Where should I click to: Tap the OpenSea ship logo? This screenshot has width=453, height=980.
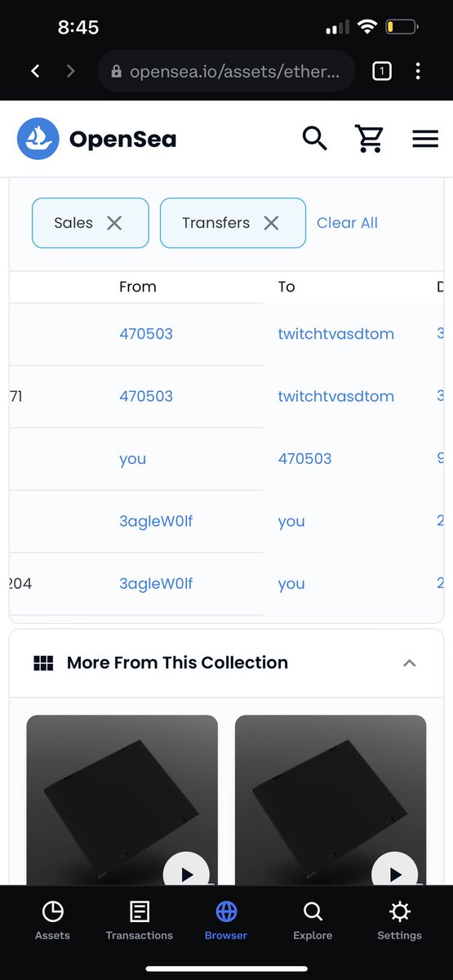[38, 139]
